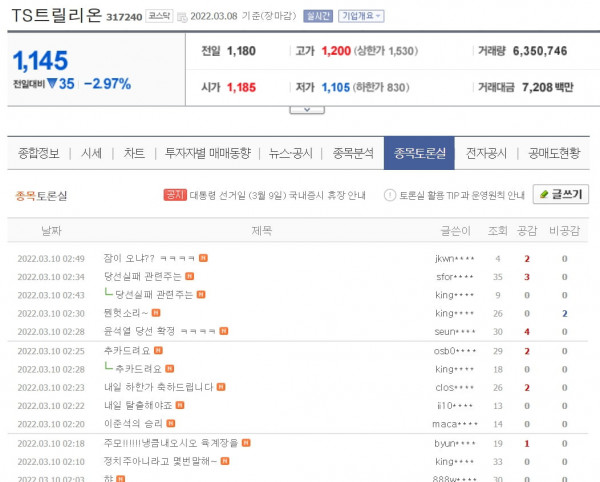Open the 공매도현황 tab
Image resolution: width=600 pixels, height=482 pixels.
[x=554, y=153]
